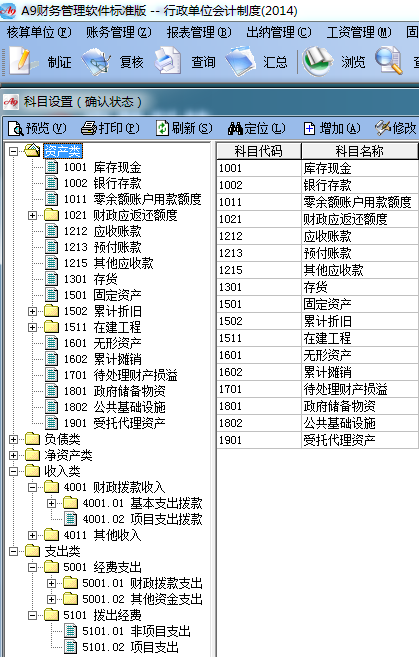Click the 浏览 browse book icon

(318, 62)
